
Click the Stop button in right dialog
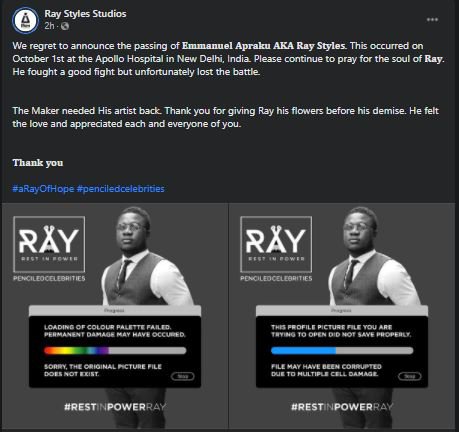410,376
